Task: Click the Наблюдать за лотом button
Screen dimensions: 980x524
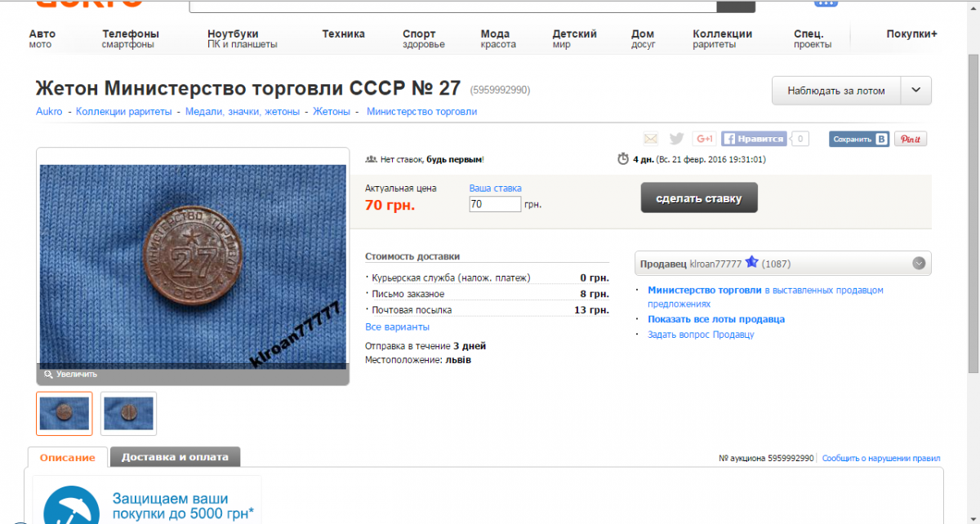Action: [x=836, y=91]
